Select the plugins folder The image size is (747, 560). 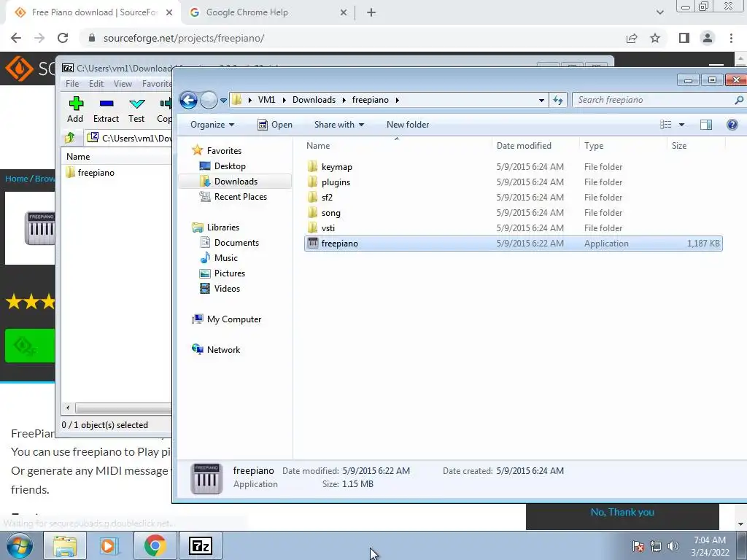(336, 182)
